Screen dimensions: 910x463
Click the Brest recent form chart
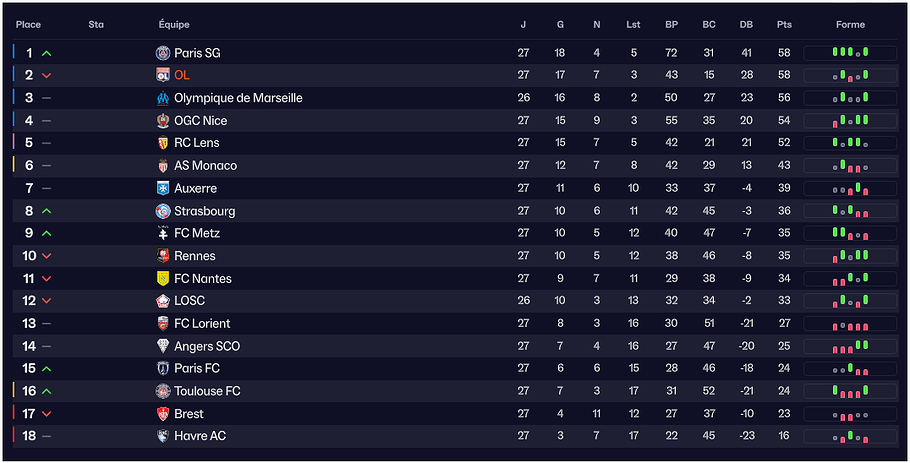(850, 414)
